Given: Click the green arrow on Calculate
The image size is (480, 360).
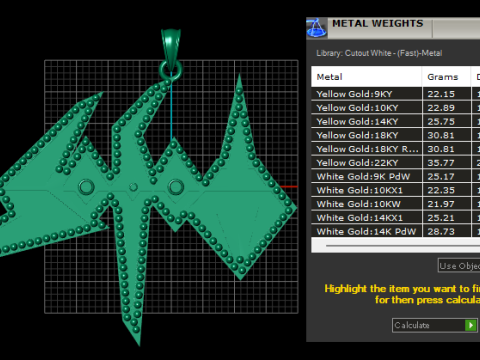Looking at the screenshot, I should pyautogui.click(x=471, y=325).
